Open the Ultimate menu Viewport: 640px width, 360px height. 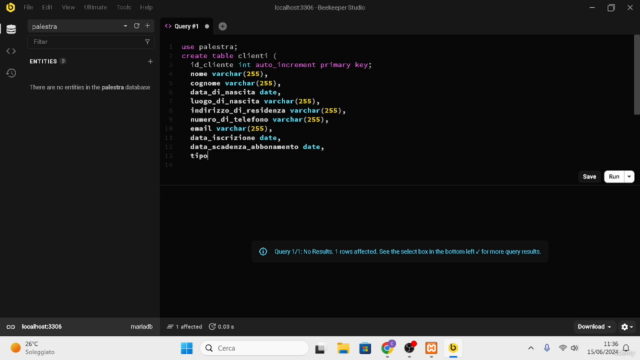96,7
